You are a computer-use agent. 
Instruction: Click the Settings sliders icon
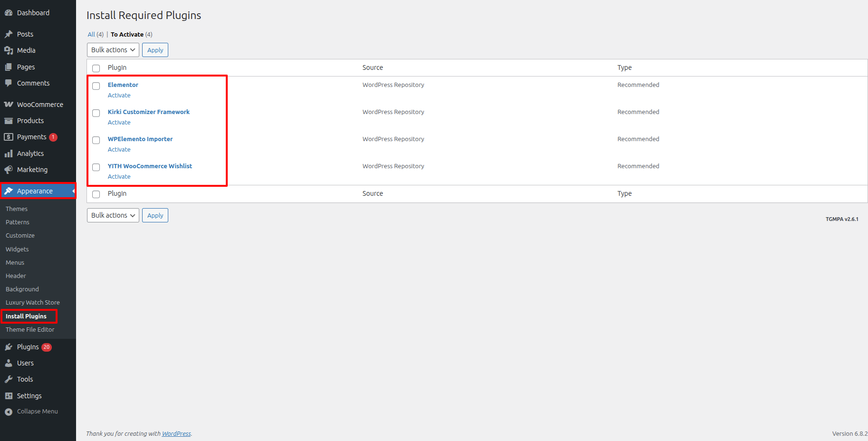point(9,396)
